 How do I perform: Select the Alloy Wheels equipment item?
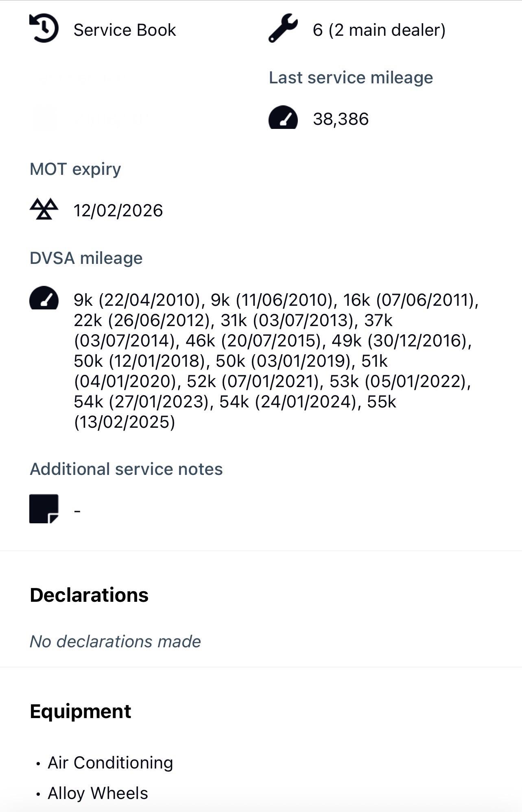coord(98,793)
